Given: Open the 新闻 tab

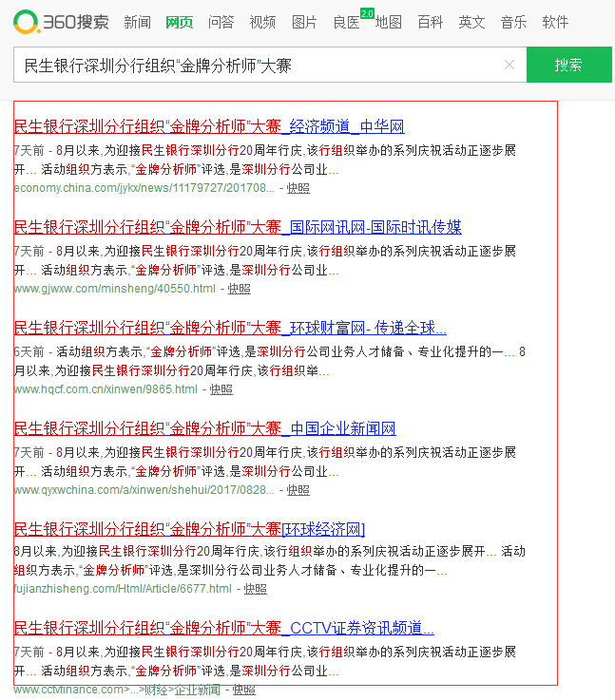Looking at the screenshot, I should [138, 22].
